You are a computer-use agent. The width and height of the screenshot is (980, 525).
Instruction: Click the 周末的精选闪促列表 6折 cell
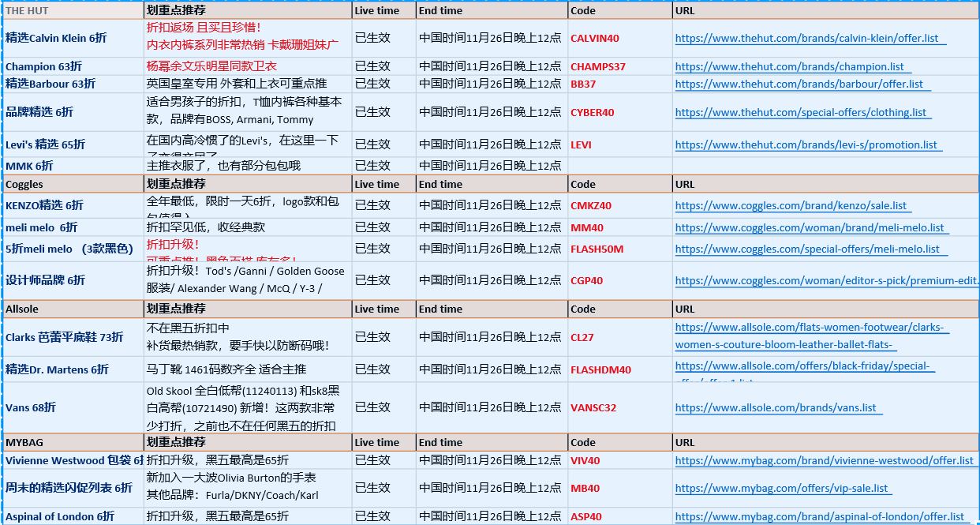tap(73, 488)
